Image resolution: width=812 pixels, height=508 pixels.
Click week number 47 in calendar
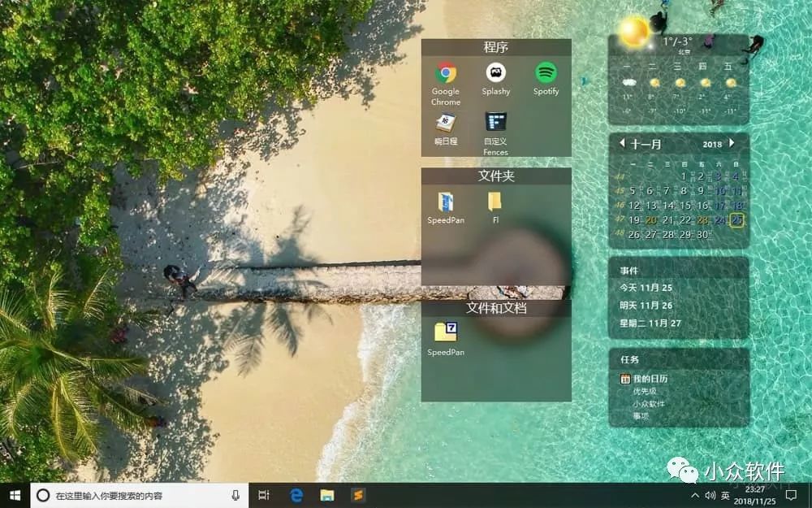620,219
